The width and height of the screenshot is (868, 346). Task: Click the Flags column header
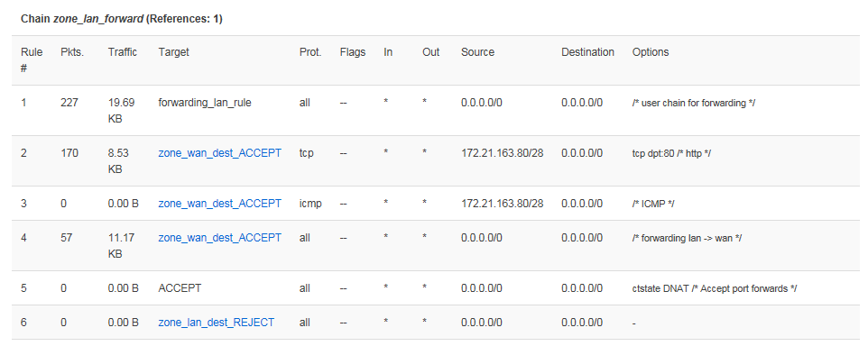(x=353, y=52)
